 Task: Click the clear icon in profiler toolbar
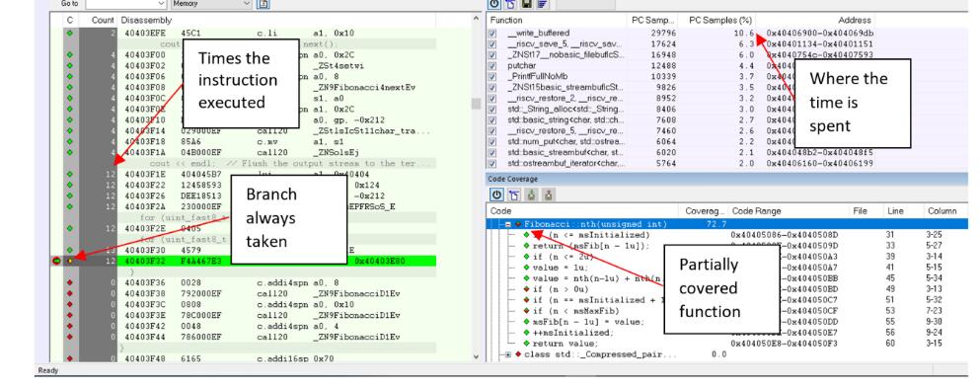[x=511, y=4]
